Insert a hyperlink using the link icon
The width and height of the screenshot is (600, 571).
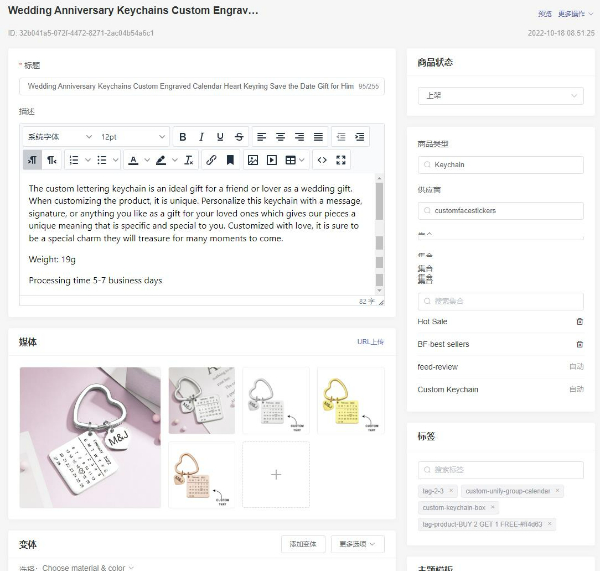coord(211,160)
